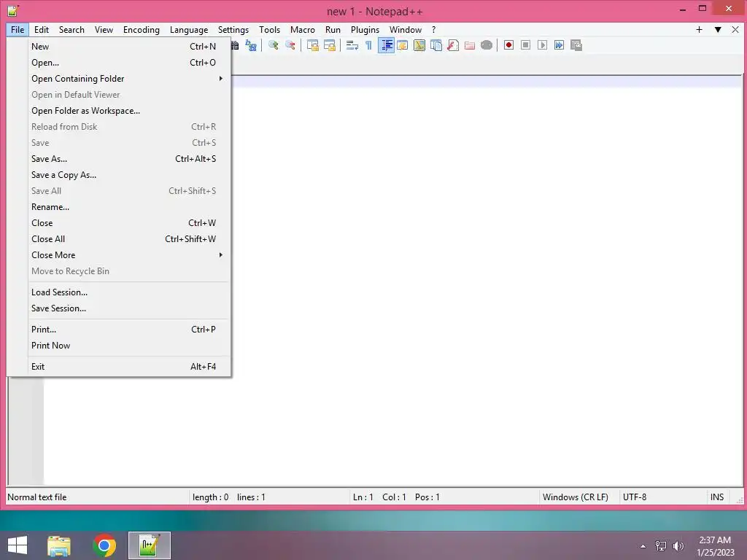Open the Run menu
This screenshot has height=560, width=747.
333,29
